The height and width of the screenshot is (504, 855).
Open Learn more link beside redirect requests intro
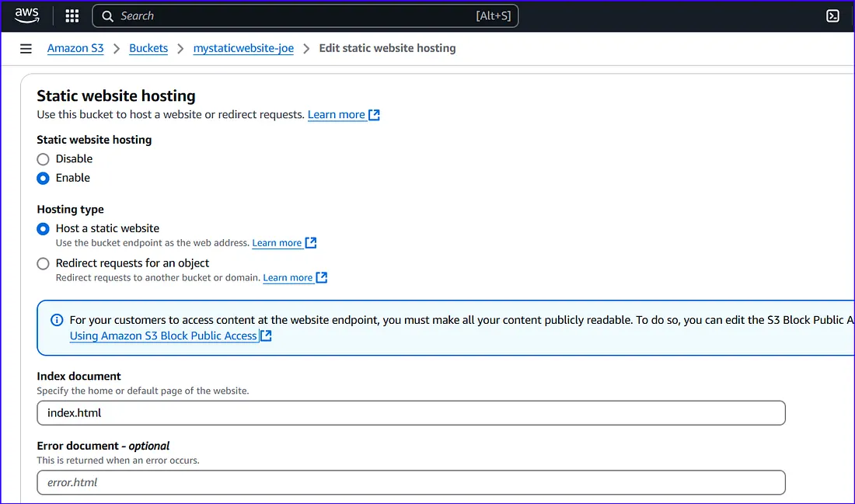(x=344, y=114)
